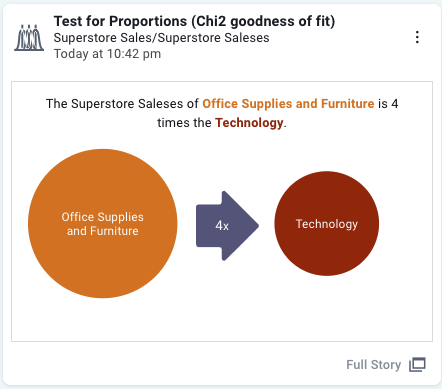Click the Test for Proportions title
Viewport: 442px width, 389px height.
194,21
